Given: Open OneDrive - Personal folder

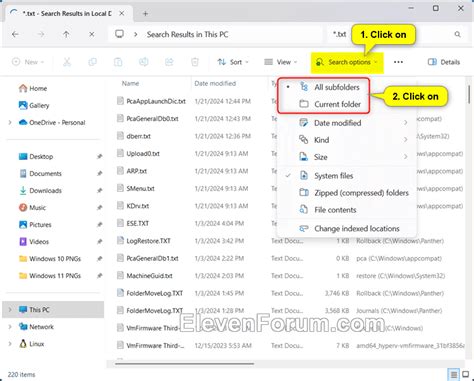Looking at the screenshot, I should pos(52,122).
